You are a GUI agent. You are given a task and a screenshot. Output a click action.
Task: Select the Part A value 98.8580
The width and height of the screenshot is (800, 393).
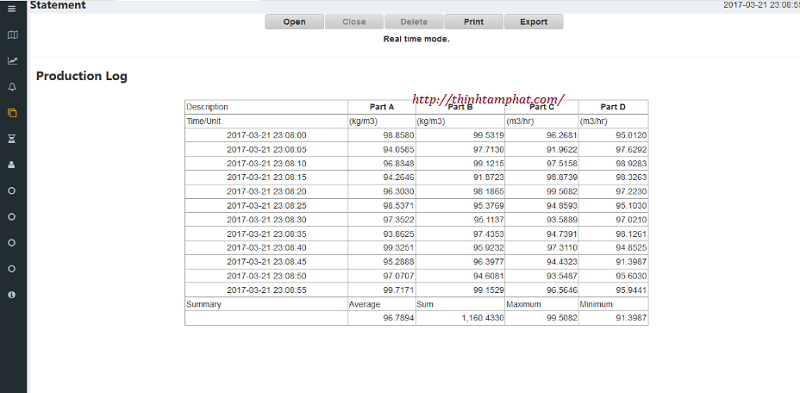[398, 135]
